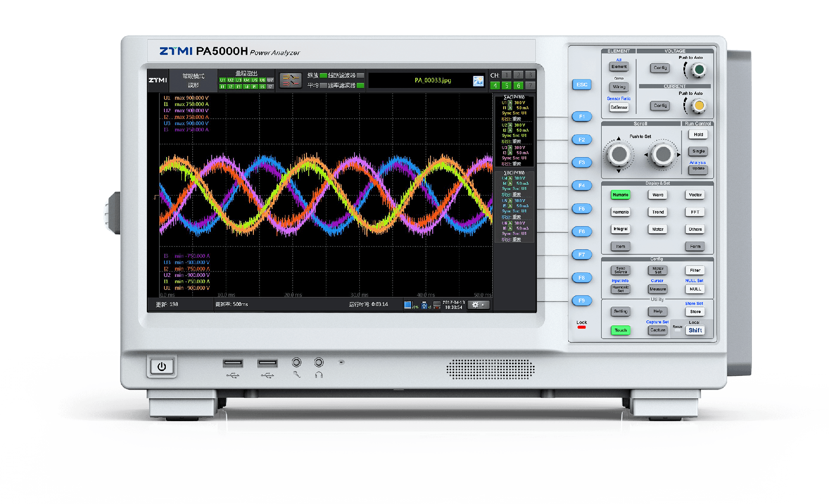Toggle the 平均 averaging indicator
Viewport: 829px width, 504px height.
[x=323, y=85]
